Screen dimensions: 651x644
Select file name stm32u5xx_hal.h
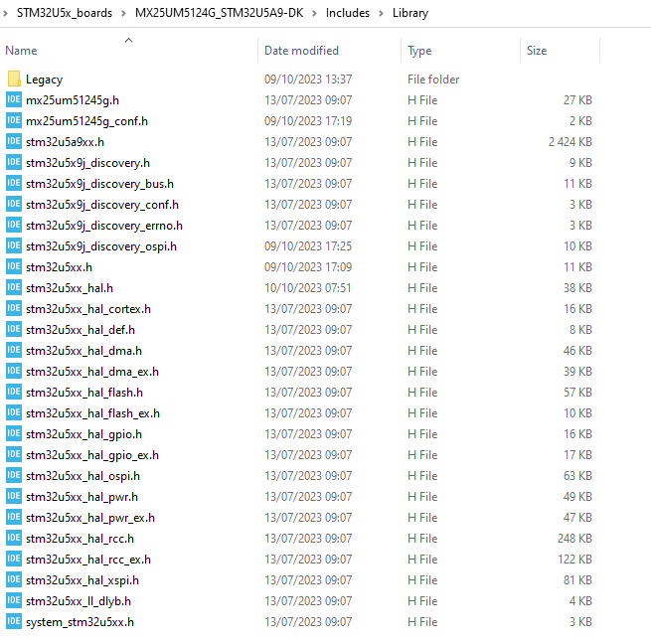70,288
